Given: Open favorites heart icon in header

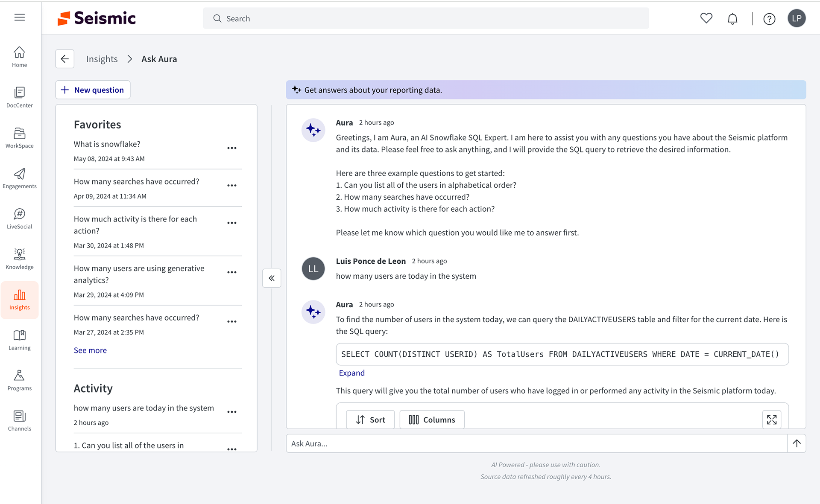Looking at the screenshot, I should tap(706, 18).
